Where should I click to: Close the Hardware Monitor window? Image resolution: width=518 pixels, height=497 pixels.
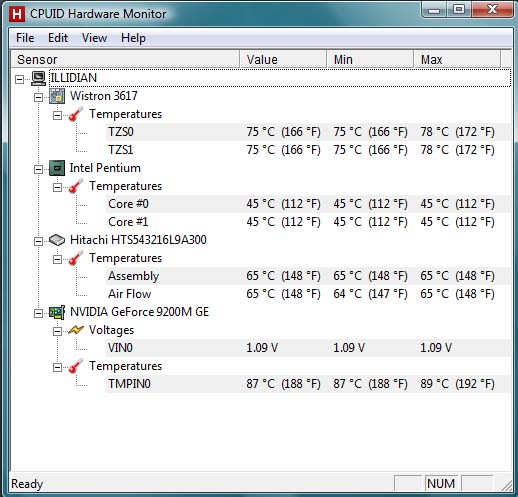tap(492, 10)
